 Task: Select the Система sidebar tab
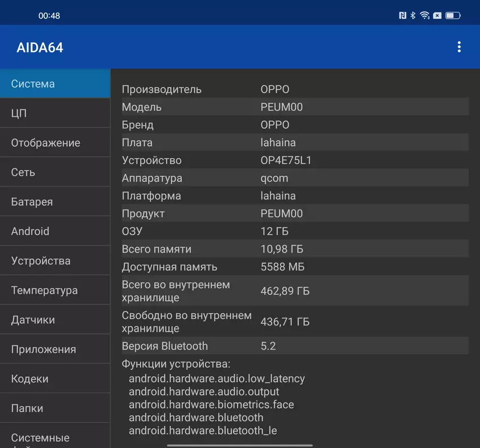pos(55,84)
